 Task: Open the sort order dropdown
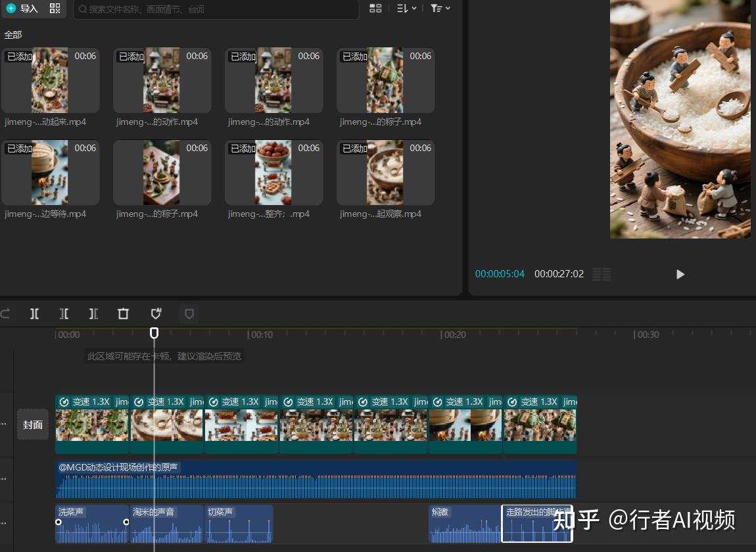pos(406,9)
